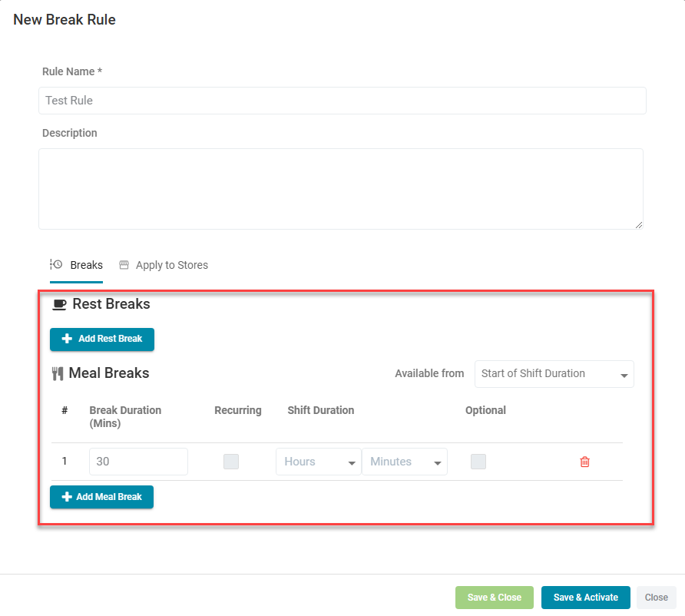
Task: Expand the Hours shift duration dropdown
Action: tap(318, 462)
